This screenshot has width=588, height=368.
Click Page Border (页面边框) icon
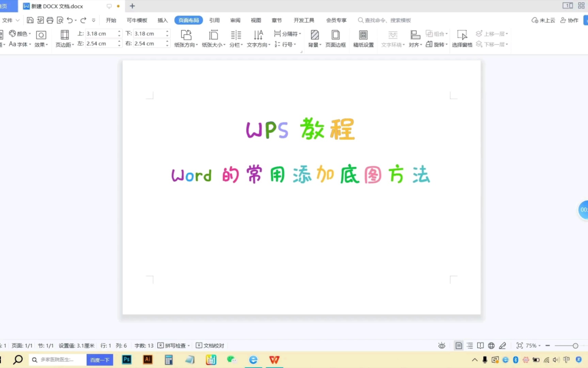click(x=336, y=39)
